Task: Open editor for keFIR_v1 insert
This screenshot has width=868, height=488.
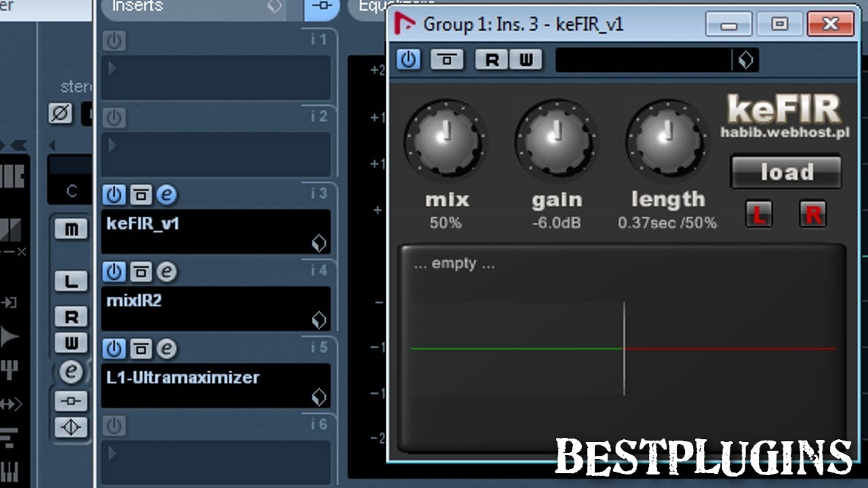Action: (167, 195)
